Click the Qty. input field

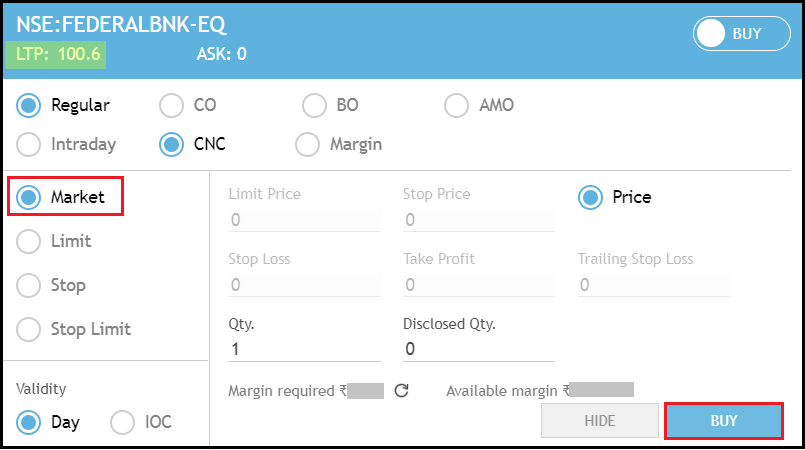304,349
